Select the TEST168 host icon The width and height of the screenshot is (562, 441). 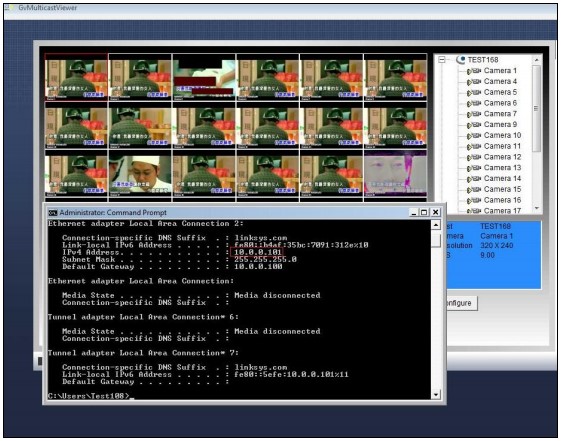(461, 60)
